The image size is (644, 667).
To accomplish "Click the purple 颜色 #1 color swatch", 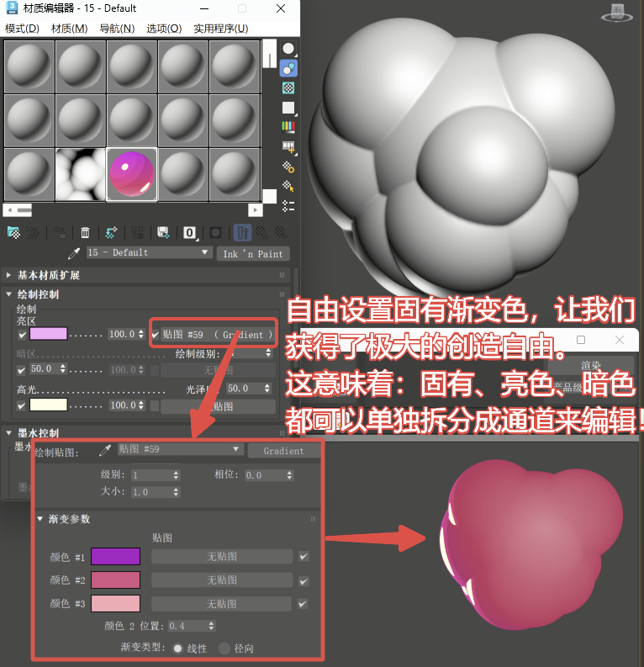I will pos(114,556).
